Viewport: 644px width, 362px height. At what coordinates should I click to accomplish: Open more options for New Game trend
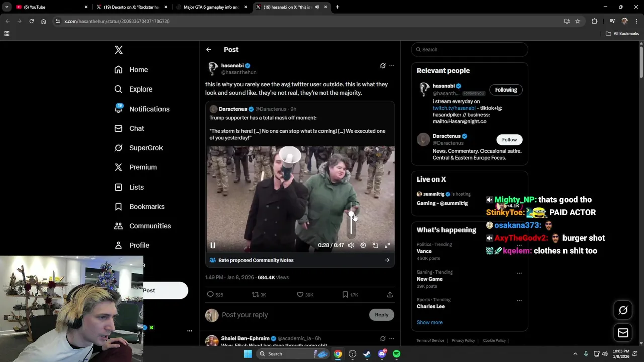(x=519, y=273)
